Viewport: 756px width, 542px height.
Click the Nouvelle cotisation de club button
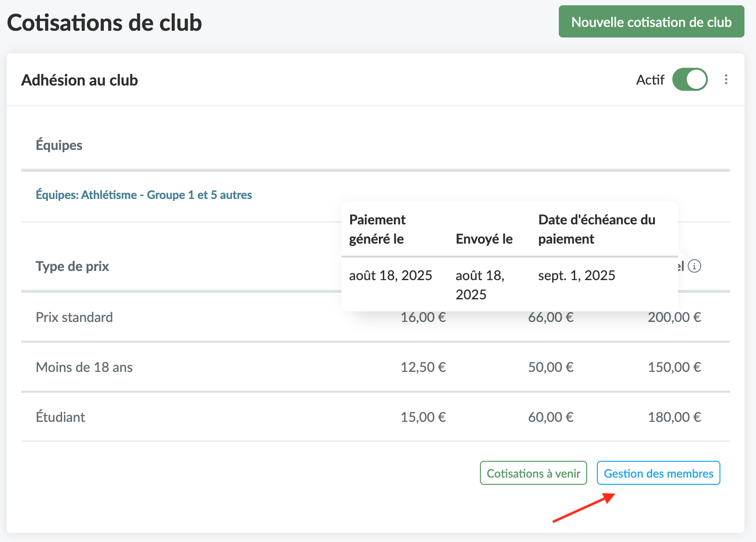click(651, 22)
